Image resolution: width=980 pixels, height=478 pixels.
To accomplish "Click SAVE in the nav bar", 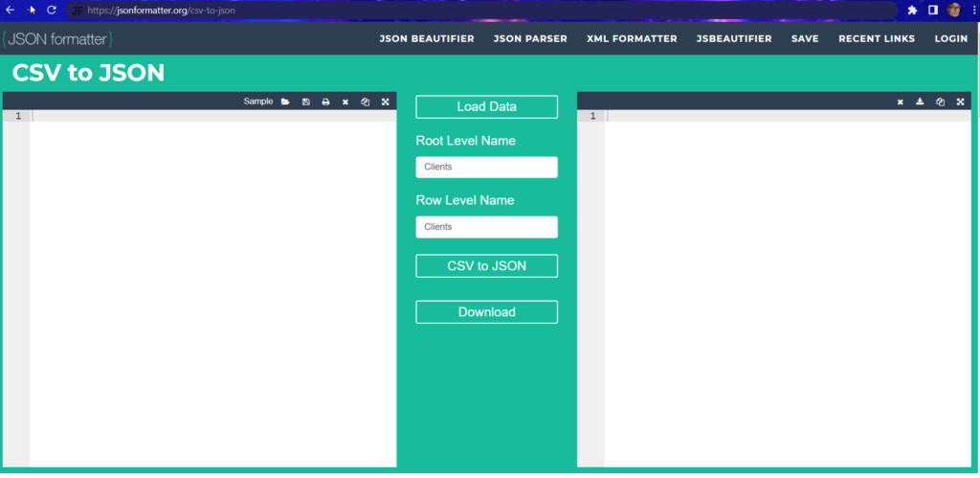I will point(805,38).
